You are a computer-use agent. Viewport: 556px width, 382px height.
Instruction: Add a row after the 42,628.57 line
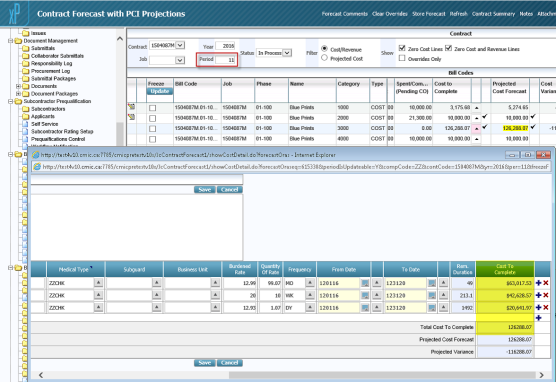tap(538, 295)
